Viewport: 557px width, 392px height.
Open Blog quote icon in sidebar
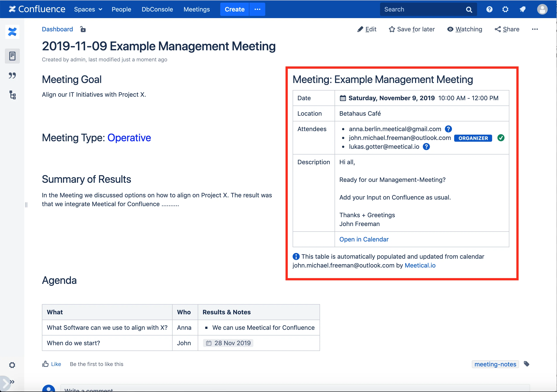click(12, 75)
